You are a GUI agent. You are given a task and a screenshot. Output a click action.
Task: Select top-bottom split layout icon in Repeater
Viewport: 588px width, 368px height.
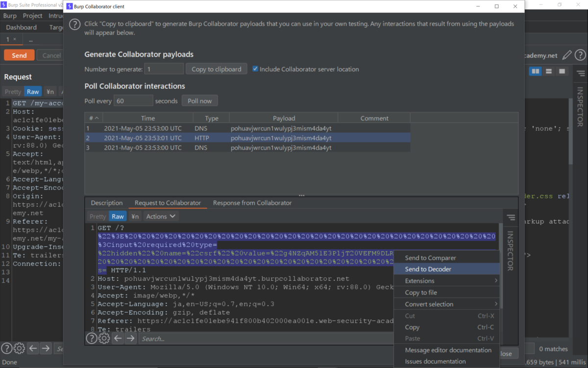[x=549, y=72]
